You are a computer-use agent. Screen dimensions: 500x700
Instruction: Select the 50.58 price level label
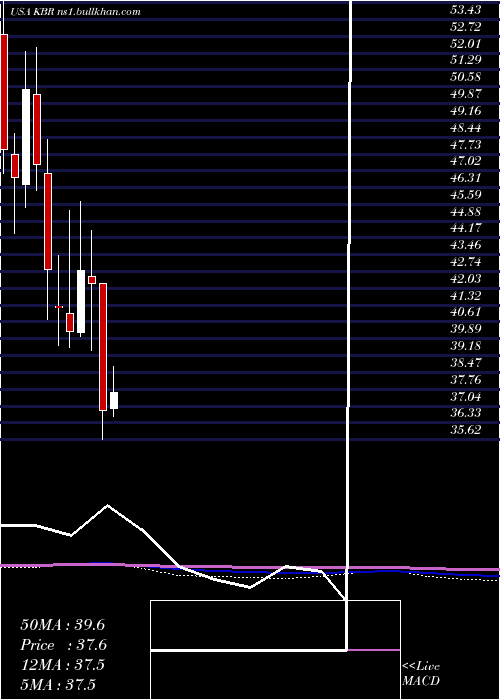click(x=465, y=77)
